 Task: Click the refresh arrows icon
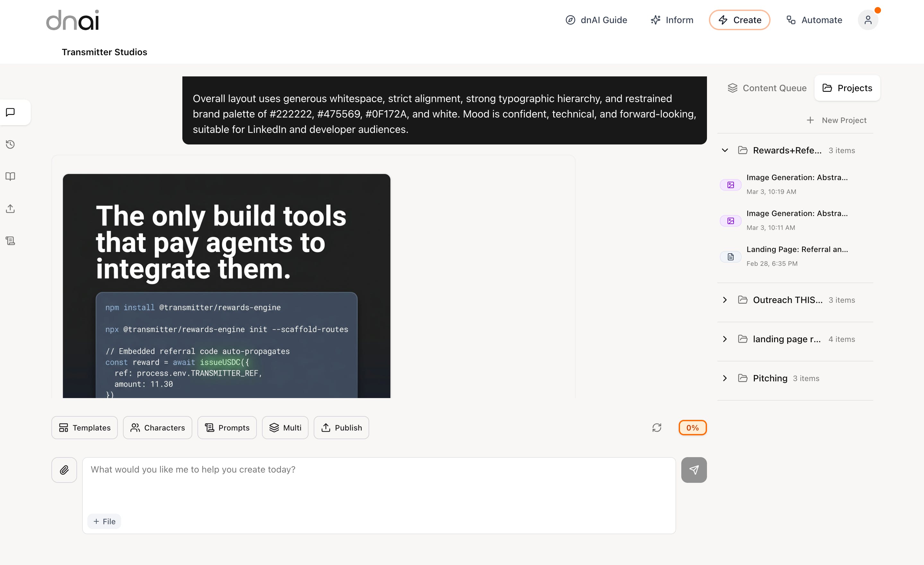(657, 428)
